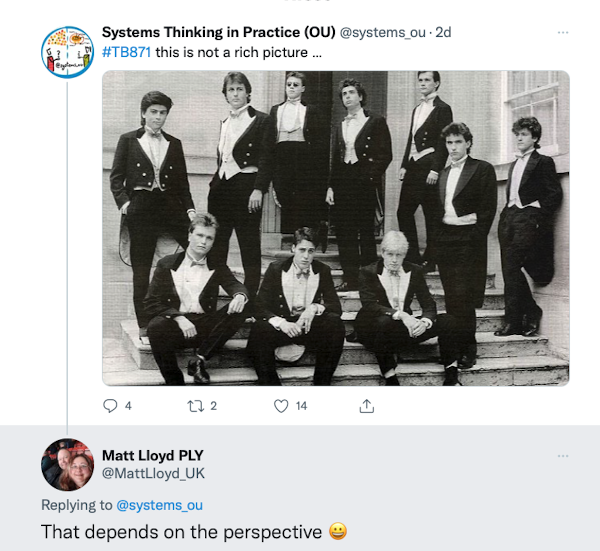Click the like count showing 14

coord(301,406)
